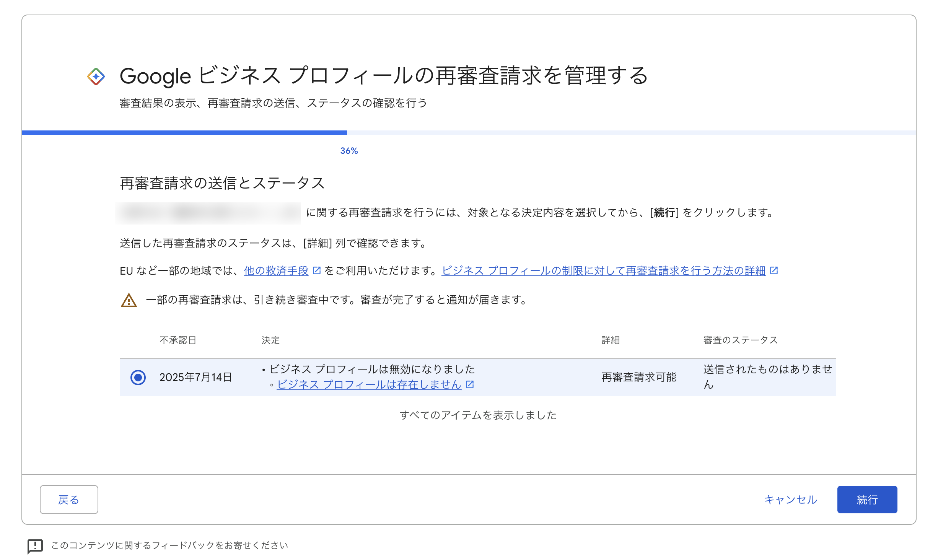Click the warning triangle icon
Screen dimensions: 938x560
[x=129, y=300]
